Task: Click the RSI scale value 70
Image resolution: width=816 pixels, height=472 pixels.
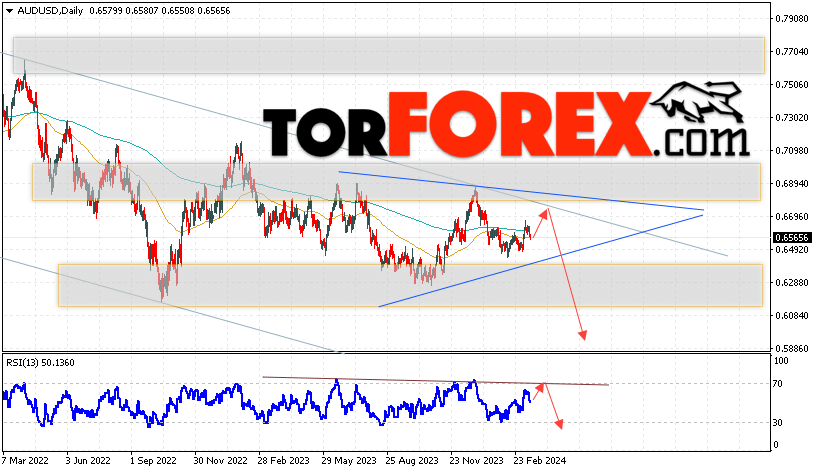Action: 777,384
